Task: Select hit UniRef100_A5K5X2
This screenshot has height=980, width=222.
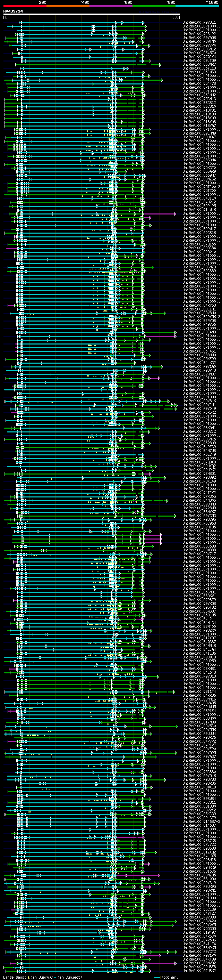Action: (x=199, y=412)
